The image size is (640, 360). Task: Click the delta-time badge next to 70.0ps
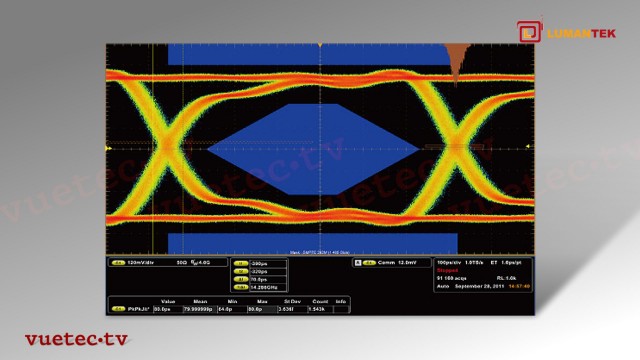point(241,280)
